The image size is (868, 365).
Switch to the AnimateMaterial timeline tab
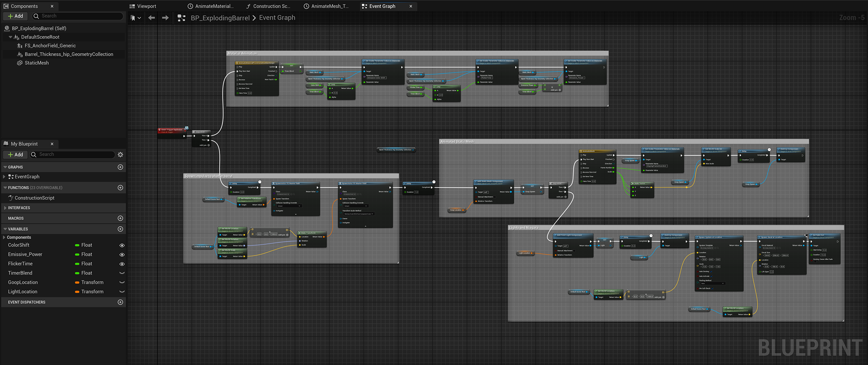tap(211, 6)
